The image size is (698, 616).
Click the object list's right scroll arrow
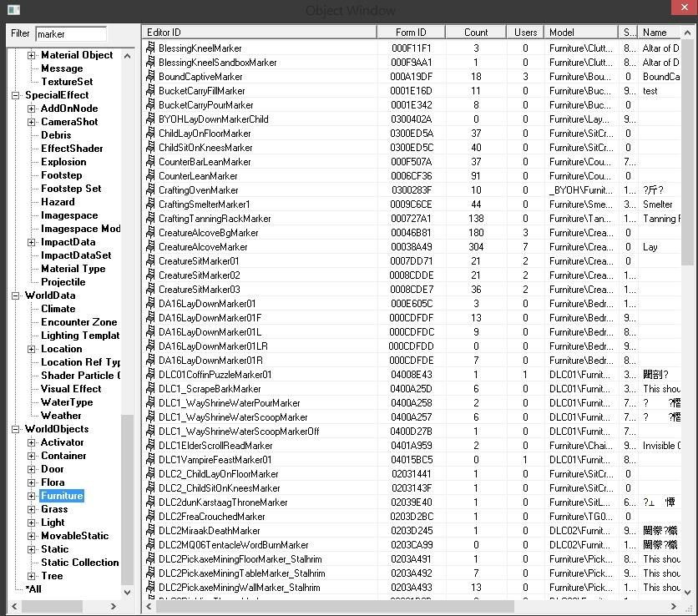tap(673, 606)
